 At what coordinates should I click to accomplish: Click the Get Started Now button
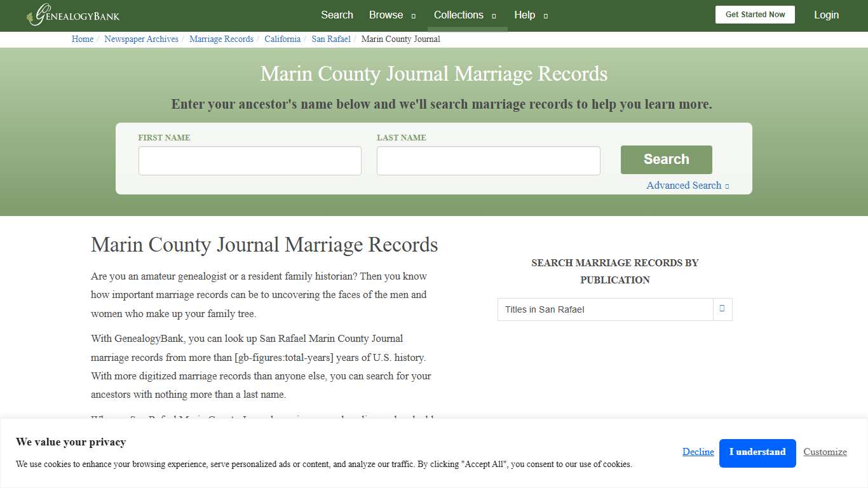click(x=755, y=14)
